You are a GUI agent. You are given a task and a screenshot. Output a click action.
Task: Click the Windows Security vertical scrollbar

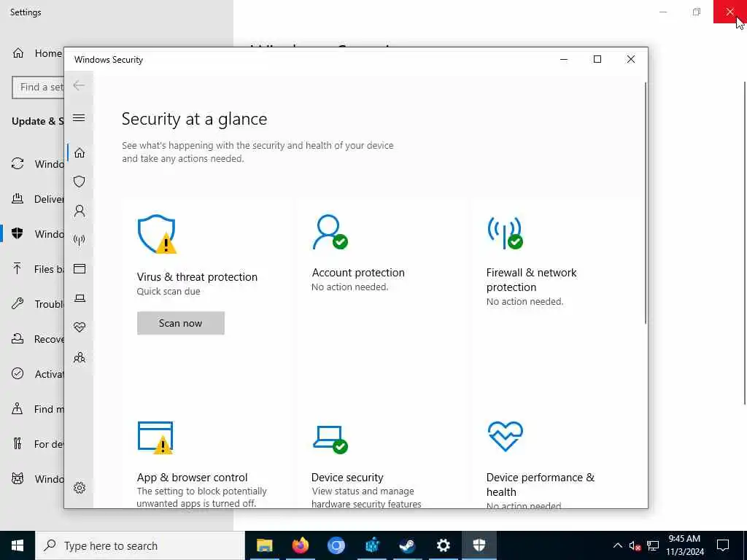[646, 203]
